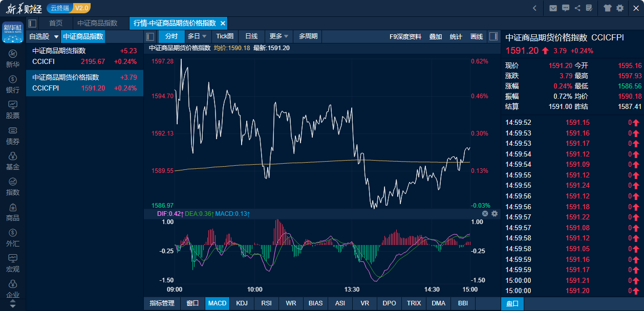Toggle the chart list panel visibility
Screen dimensions: 644x311
[x=150, y=36]
